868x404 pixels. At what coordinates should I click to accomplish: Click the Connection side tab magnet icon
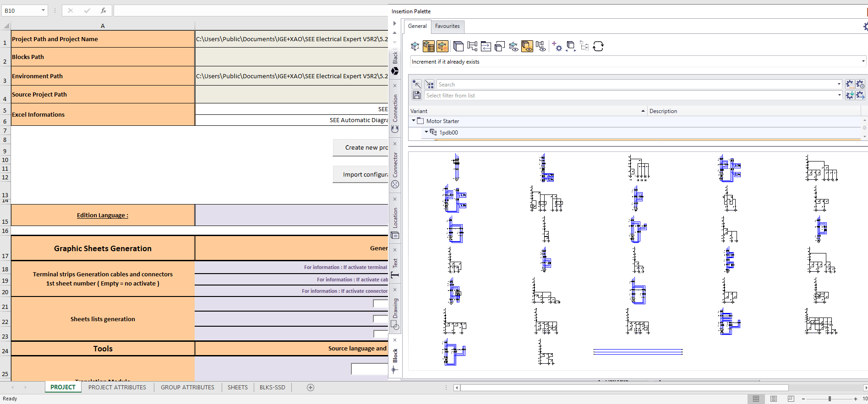[x=395, y=129]
